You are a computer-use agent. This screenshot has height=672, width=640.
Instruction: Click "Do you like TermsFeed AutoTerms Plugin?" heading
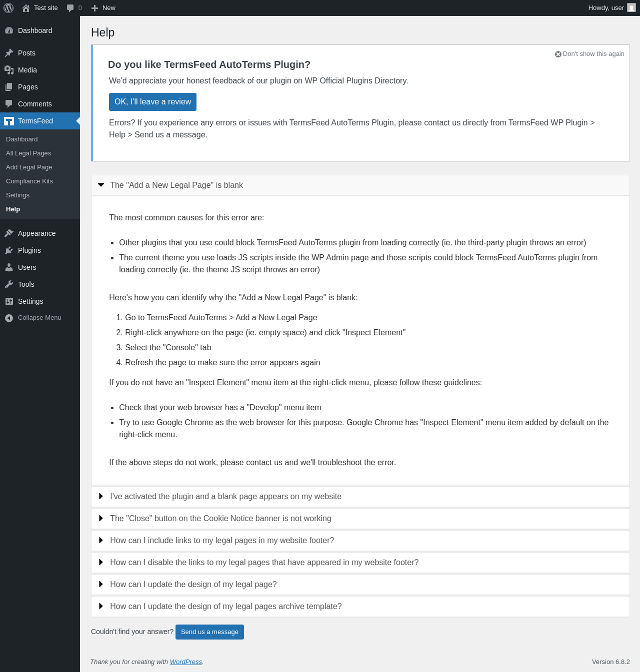[x=209, y=64]
